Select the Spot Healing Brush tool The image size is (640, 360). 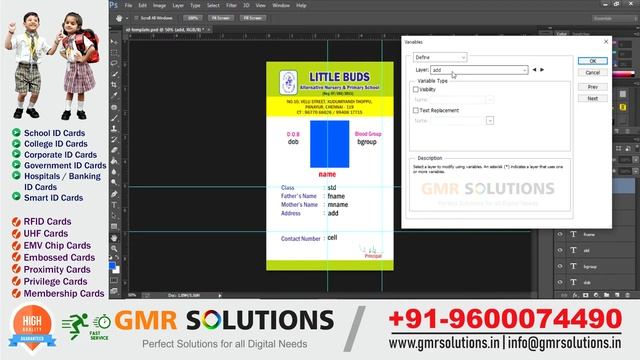[114, 107]
